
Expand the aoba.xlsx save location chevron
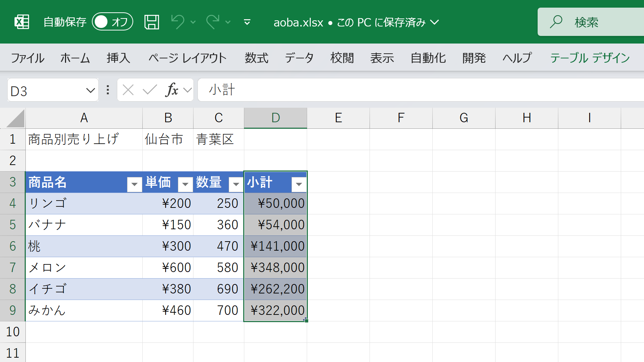[435, 22]
